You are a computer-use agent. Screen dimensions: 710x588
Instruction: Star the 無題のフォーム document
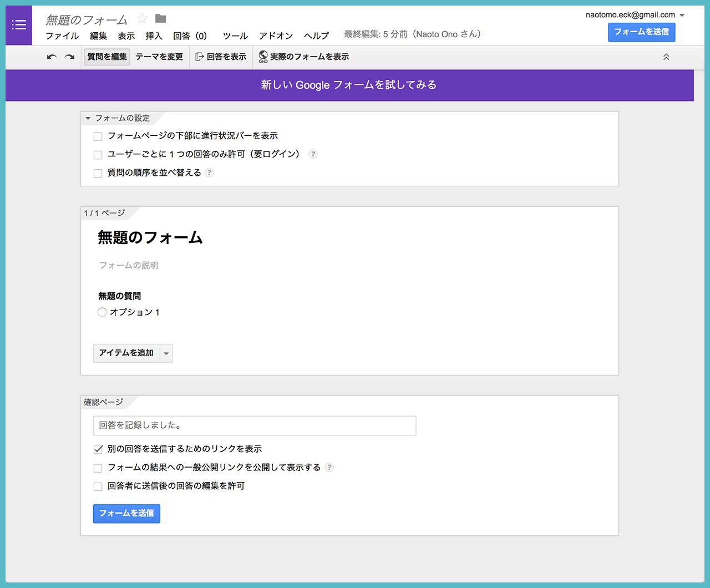click(143, 19)
